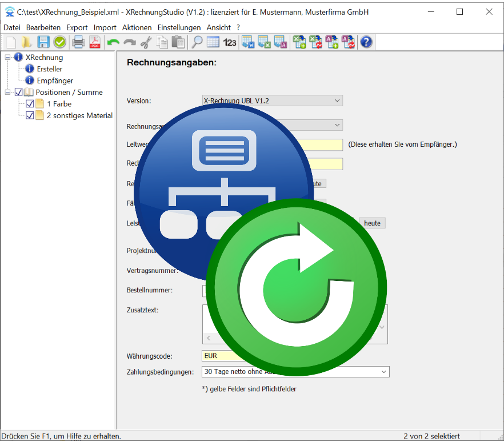Screen dimensions: 504x446
Task: Select Empfänger in the tree
Action: (x=55, y=81)
